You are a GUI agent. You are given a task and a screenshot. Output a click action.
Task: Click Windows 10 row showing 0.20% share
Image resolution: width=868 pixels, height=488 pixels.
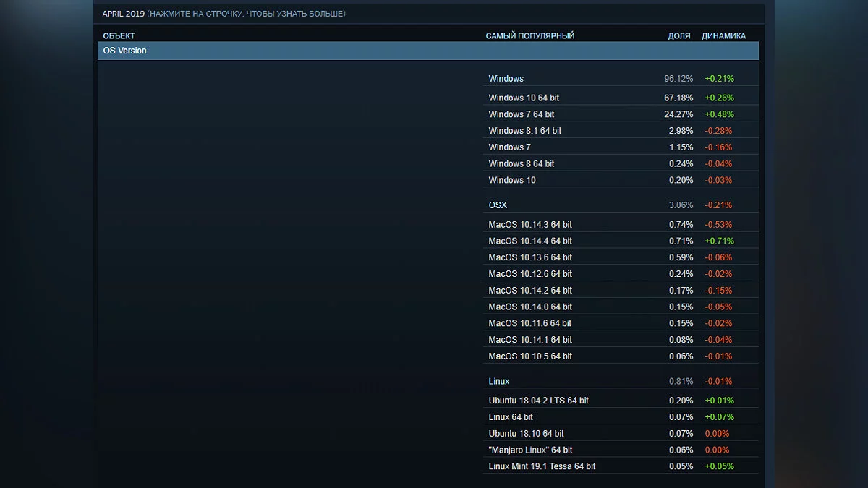pyautogui.click(x=621, y=180)
